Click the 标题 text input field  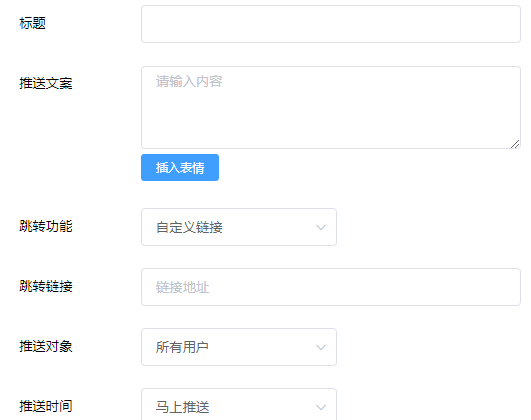point(331,24)
